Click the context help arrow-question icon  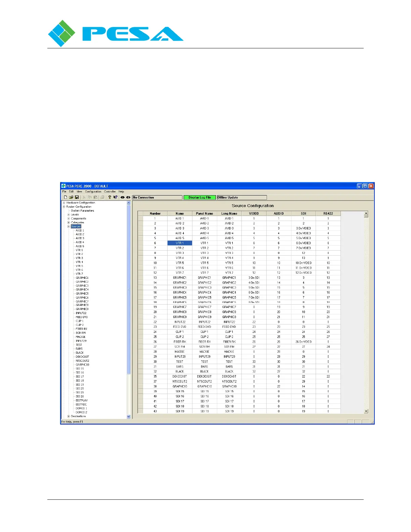[115, 197]
